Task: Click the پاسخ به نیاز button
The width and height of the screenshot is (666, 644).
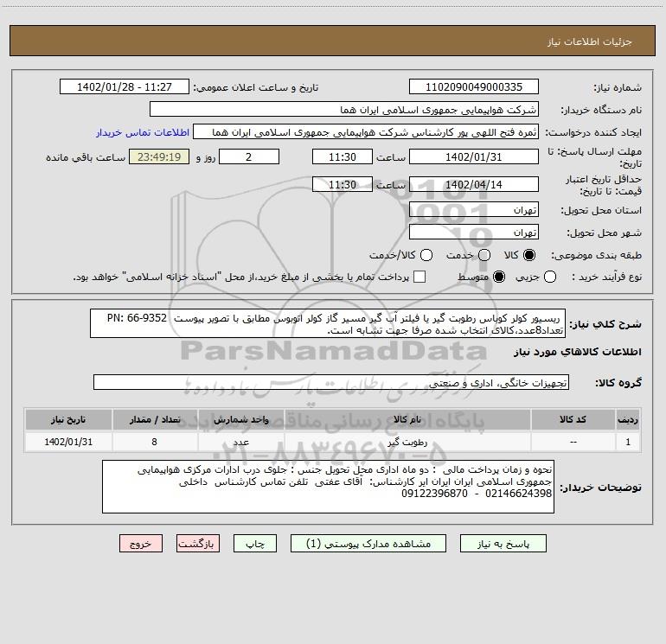Action: pos(503,544)
